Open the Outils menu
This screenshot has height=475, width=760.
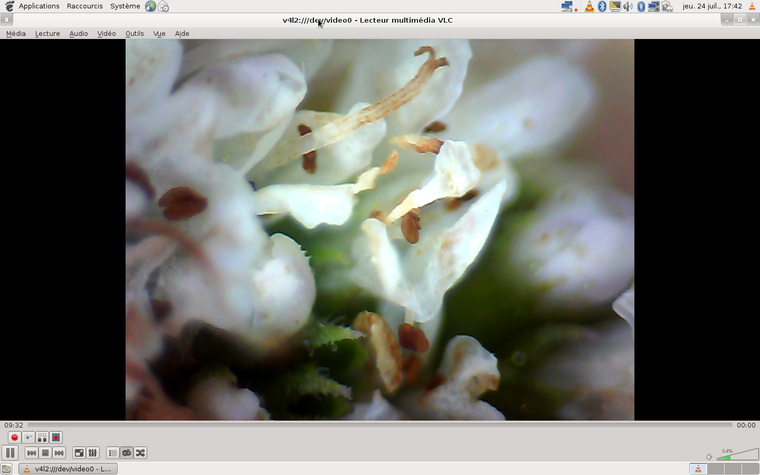[x=134, y=33]
